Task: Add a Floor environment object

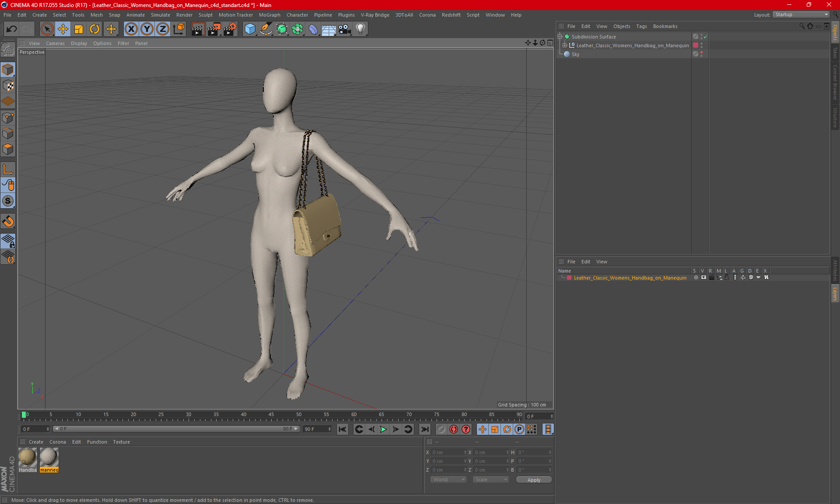Action: coord(329,29)
